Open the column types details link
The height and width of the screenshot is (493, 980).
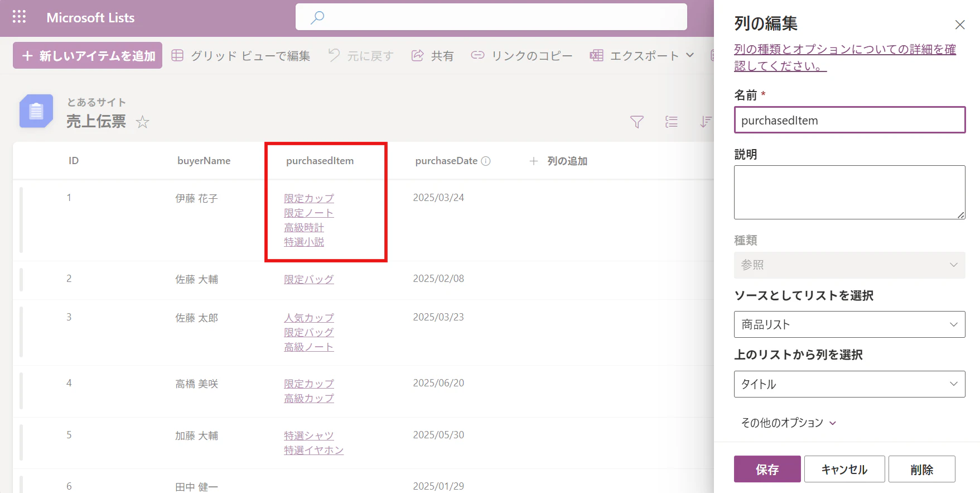(845, 58)
